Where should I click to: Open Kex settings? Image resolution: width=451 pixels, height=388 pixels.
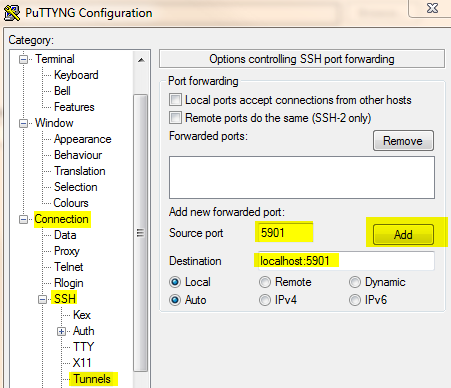(82, 315)
